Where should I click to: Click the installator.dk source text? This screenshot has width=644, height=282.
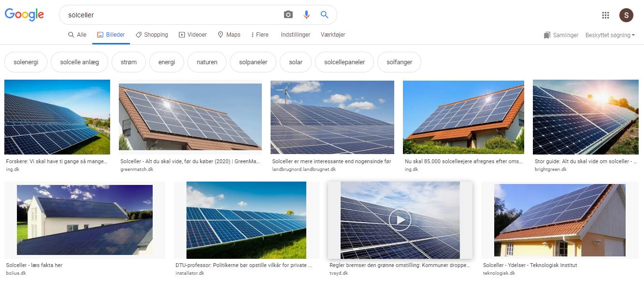pyautogui.click(x=190, y=273)
